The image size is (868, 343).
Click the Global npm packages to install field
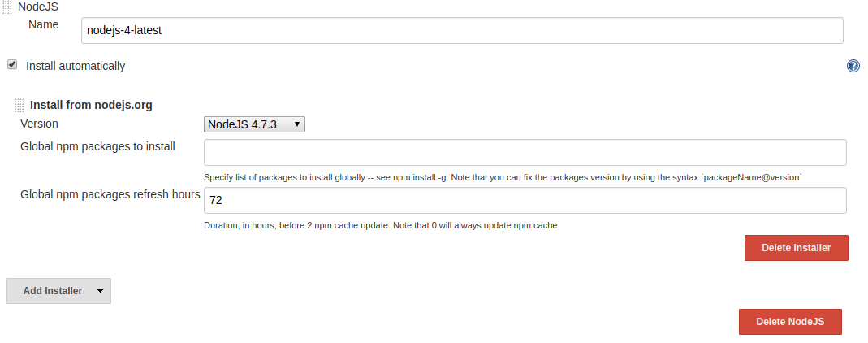pyautogui.click(x=525, y=153)
